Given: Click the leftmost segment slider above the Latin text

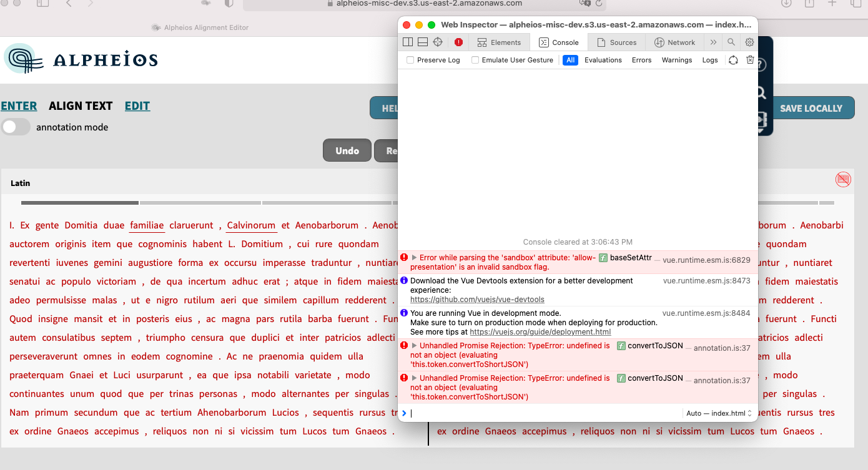Looking at the screenshot, I should (x=79, y=202).
